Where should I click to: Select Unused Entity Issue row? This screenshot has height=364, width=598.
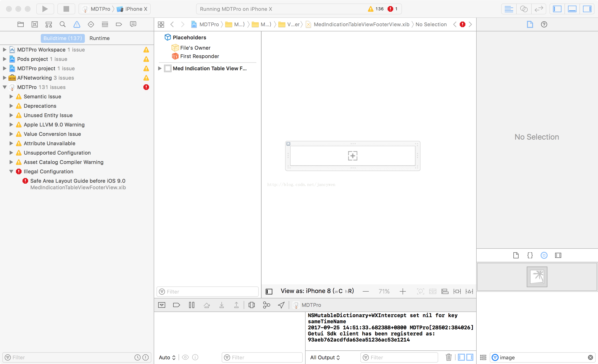pyautogui.click(x=77, y=115)
